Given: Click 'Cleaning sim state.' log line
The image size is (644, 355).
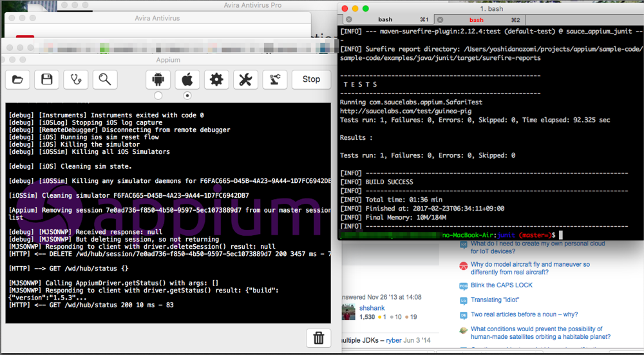Looking at the screenshot, I should (x=70, y=166).
